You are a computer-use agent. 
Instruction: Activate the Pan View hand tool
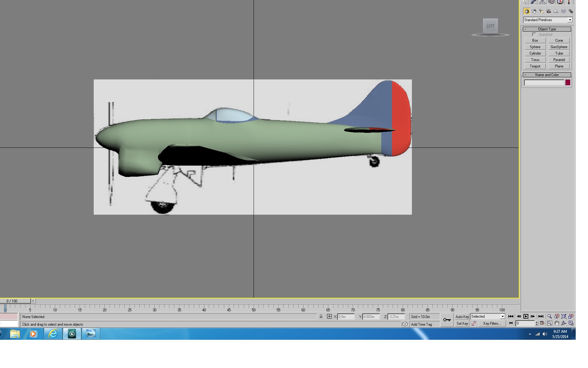[557, 323]
